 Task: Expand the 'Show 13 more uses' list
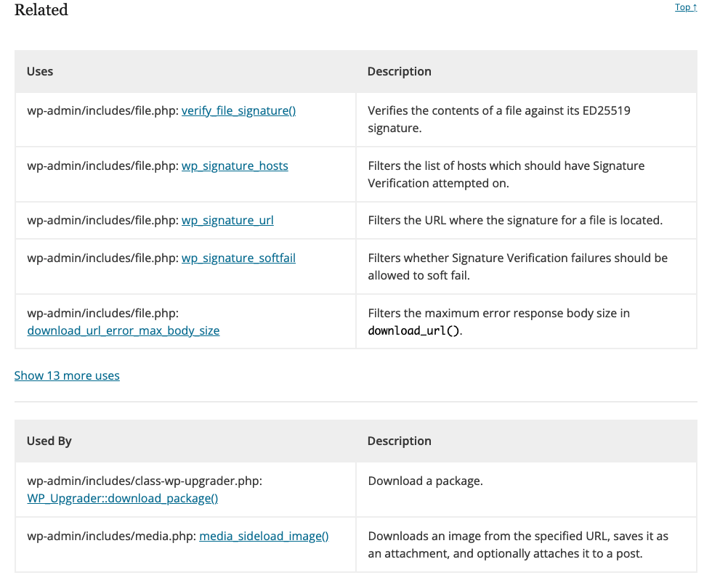[x=67, y=375]
